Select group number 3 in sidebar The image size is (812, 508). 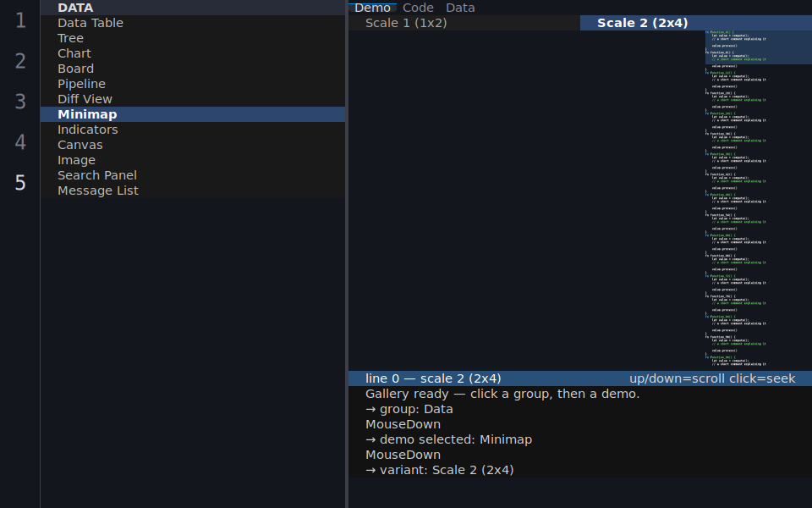tap(20, 102)
